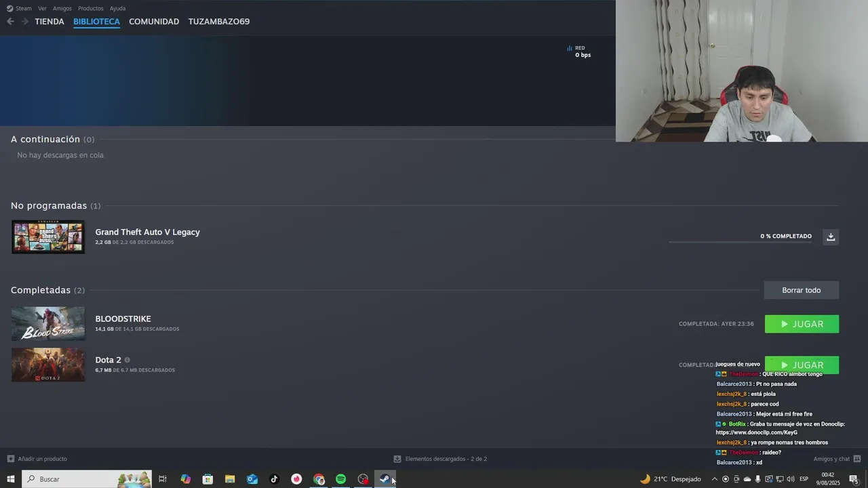Click the BLOODSTRIKE title text
This screenshot has height=488, width=868.
123,319
